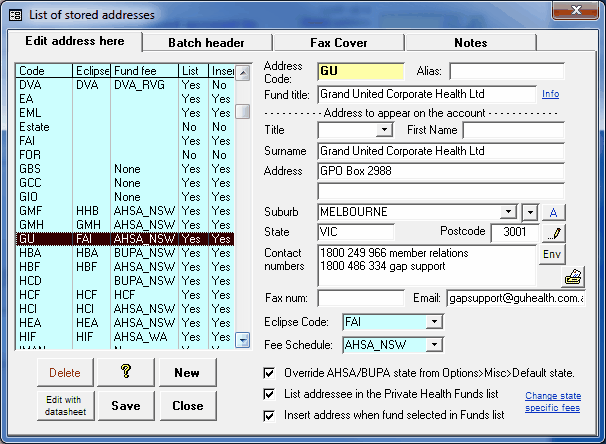Follow the Change state specific fees link
This screenshot has height=444, width=606.
point(554,402)
